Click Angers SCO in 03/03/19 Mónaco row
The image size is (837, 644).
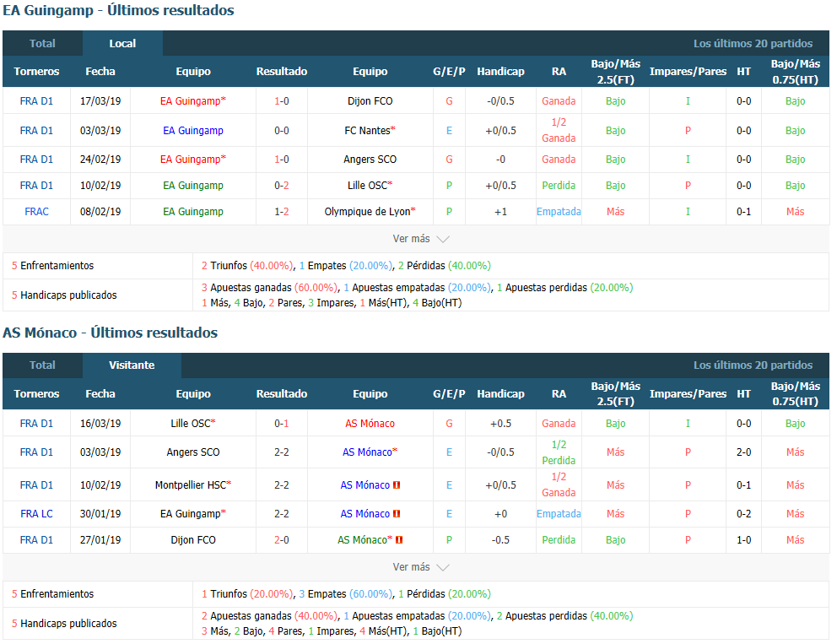coord(192,452)
